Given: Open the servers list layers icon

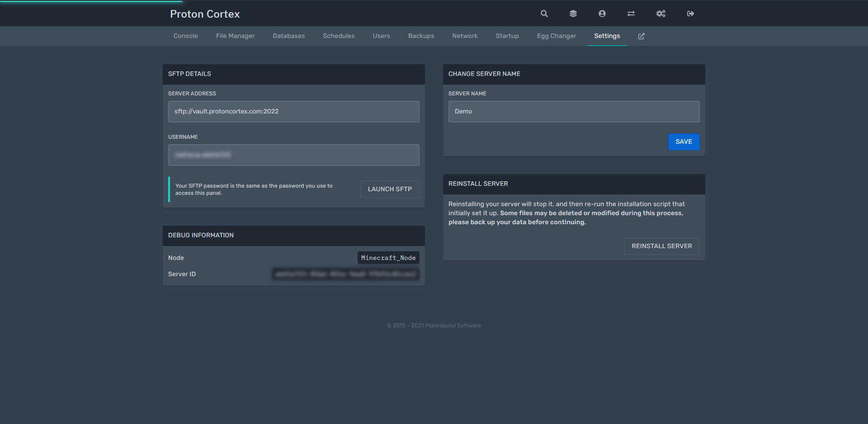Looking at the screenshot, I should [573, 14].
